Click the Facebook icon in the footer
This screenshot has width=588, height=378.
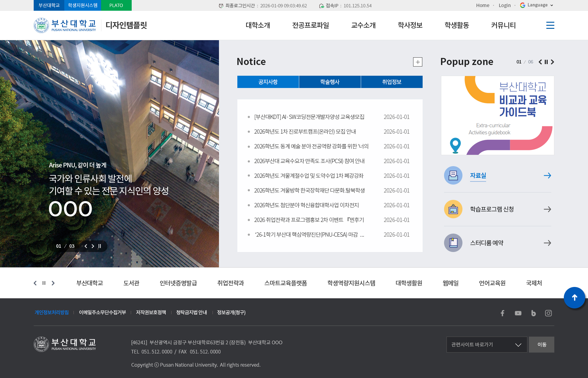click(x=503, y=313)
